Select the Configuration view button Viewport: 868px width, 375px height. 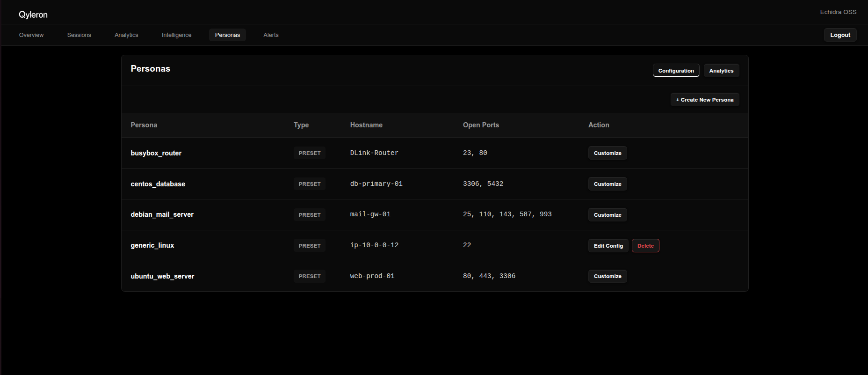click(676, 71)
